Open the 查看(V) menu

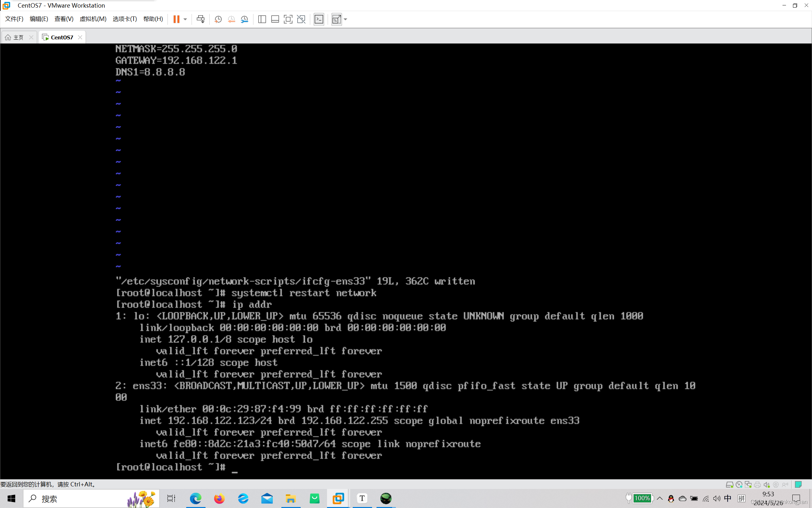pyautogui.click(x=64, y=19)
